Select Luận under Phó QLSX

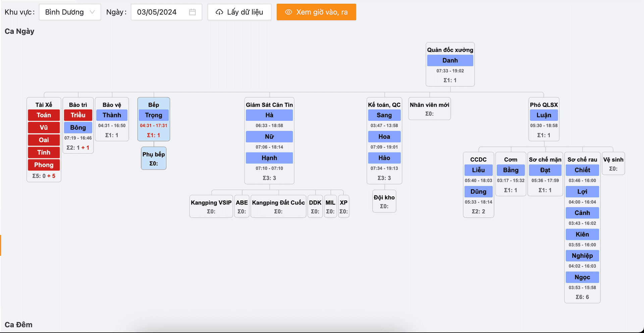(544, 115)
